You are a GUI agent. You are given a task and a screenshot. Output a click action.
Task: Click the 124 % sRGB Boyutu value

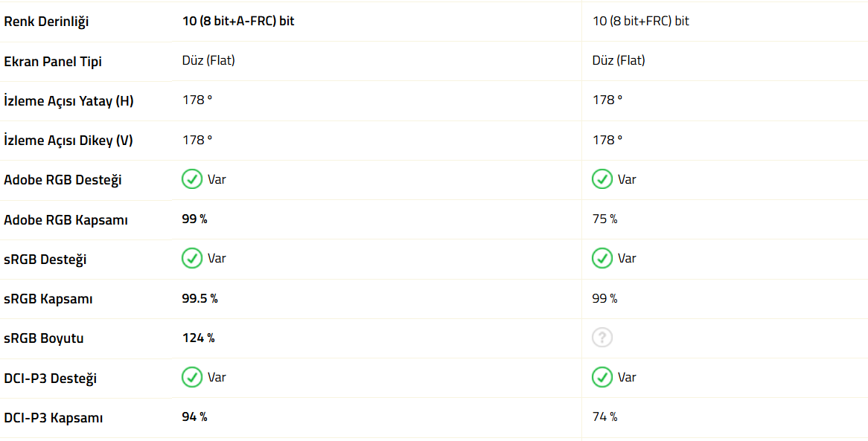point(198,338)
